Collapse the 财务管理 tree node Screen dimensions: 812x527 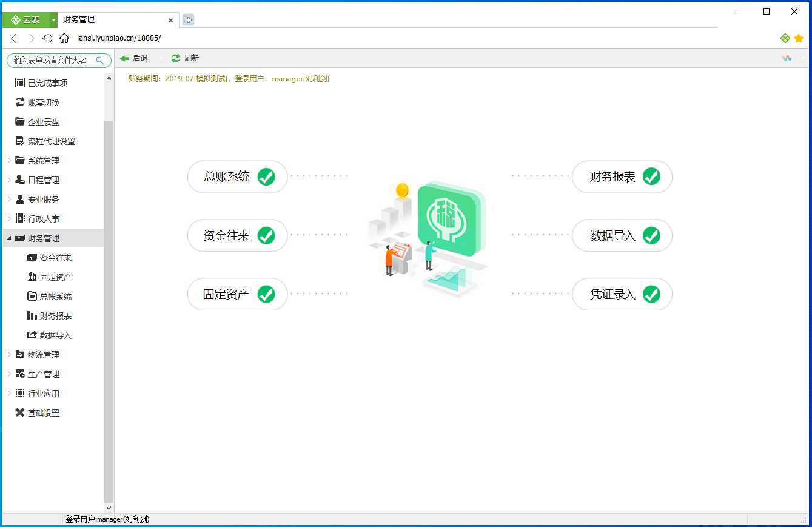tap(9, 238)
